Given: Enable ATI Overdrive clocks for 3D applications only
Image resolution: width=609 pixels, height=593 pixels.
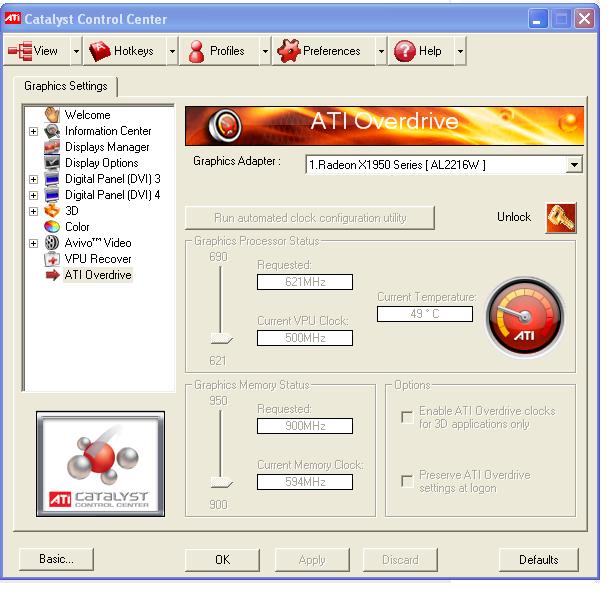Looking at the screenshot, I should click(407, 417).
